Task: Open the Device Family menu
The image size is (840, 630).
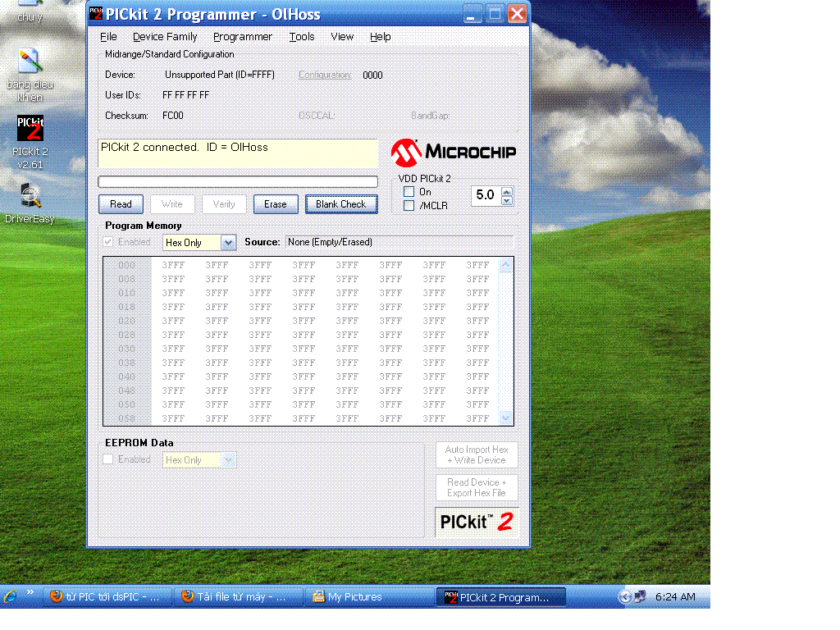Action: tap(165, 37)
